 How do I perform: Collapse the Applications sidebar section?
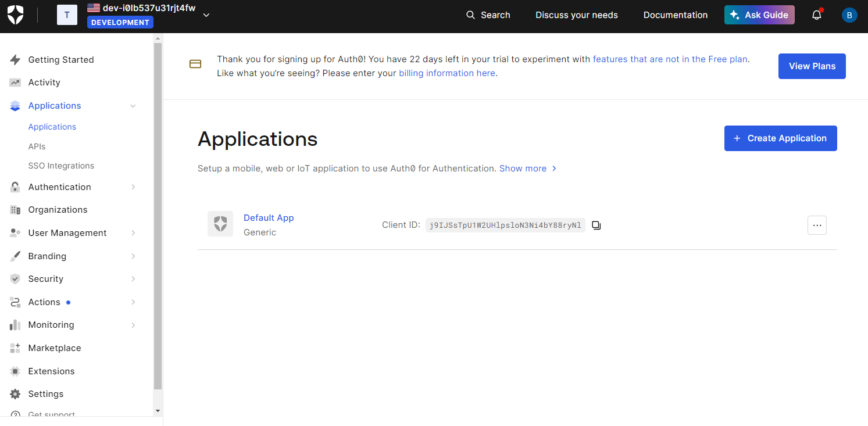[133, 106]
